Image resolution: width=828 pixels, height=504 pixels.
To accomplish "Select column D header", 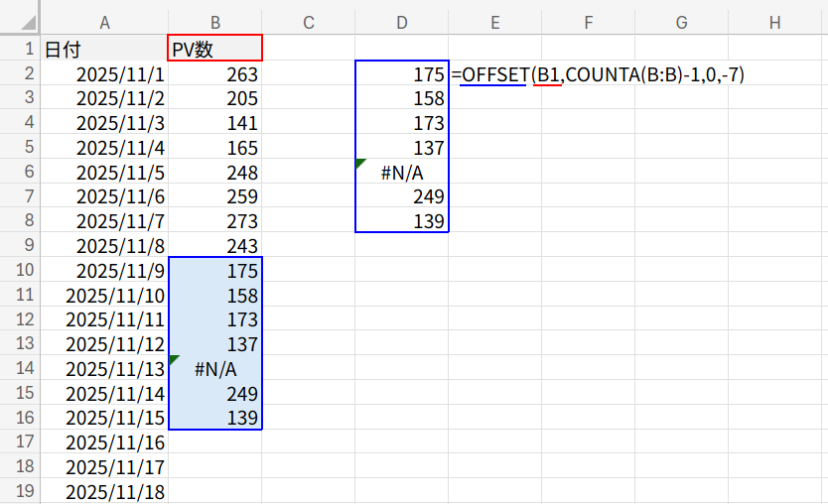I will click(401, 23).
